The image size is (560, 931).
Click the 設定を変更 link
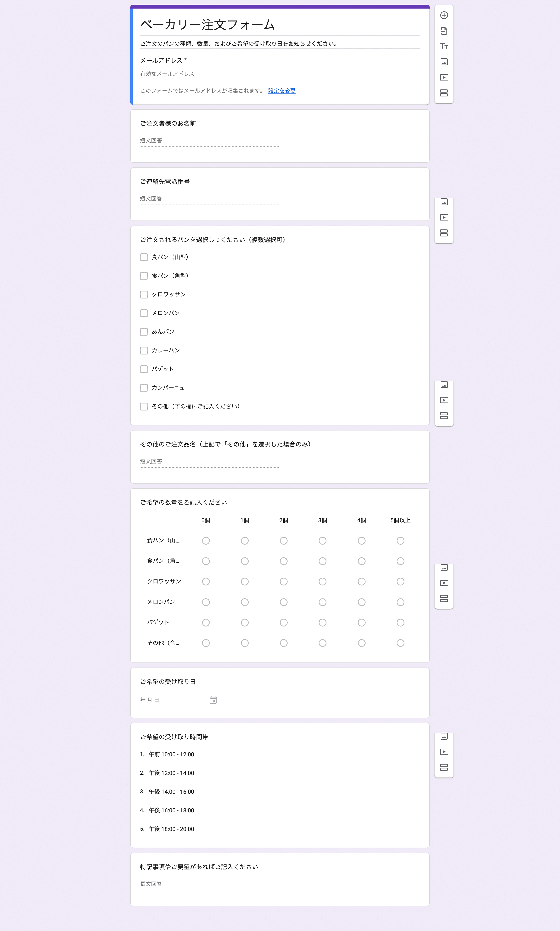282,91
